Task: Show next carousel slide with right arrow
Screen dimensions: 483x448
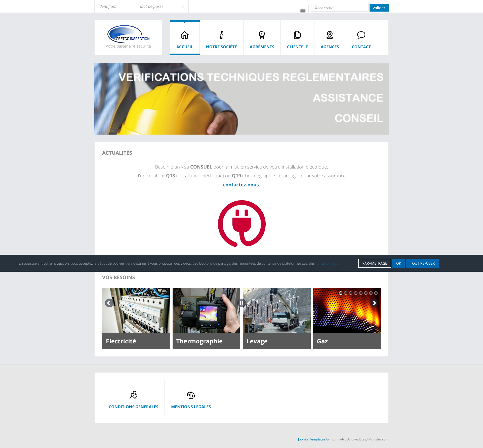Action: point(374,303)
